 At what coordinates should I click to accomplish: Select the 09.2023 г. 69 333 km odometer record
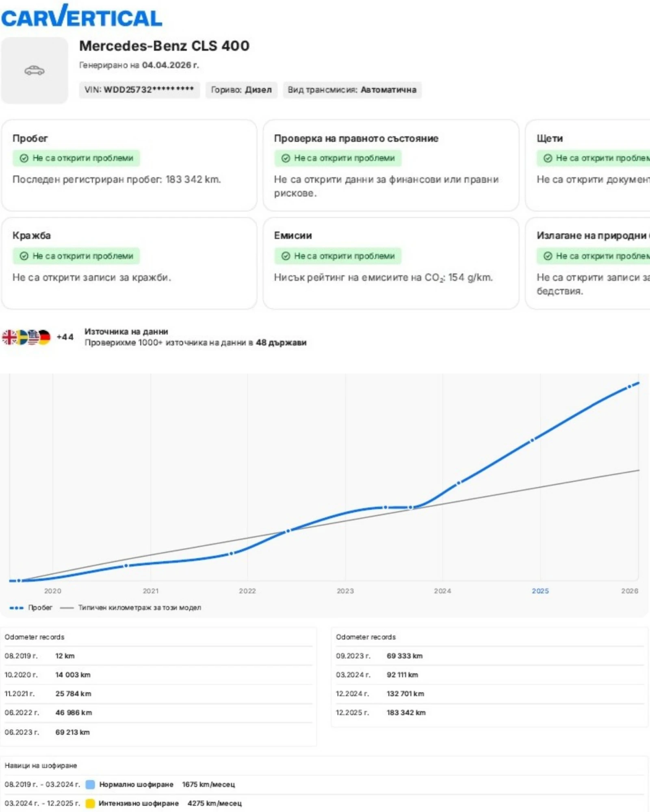pos(490,656)
